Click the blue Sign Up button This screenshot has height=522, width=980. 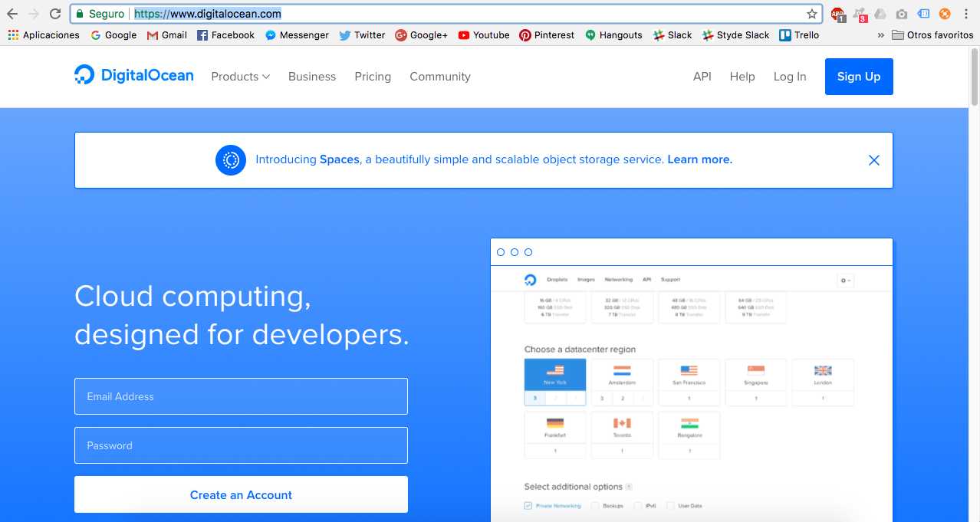click(x=859, y=77)
